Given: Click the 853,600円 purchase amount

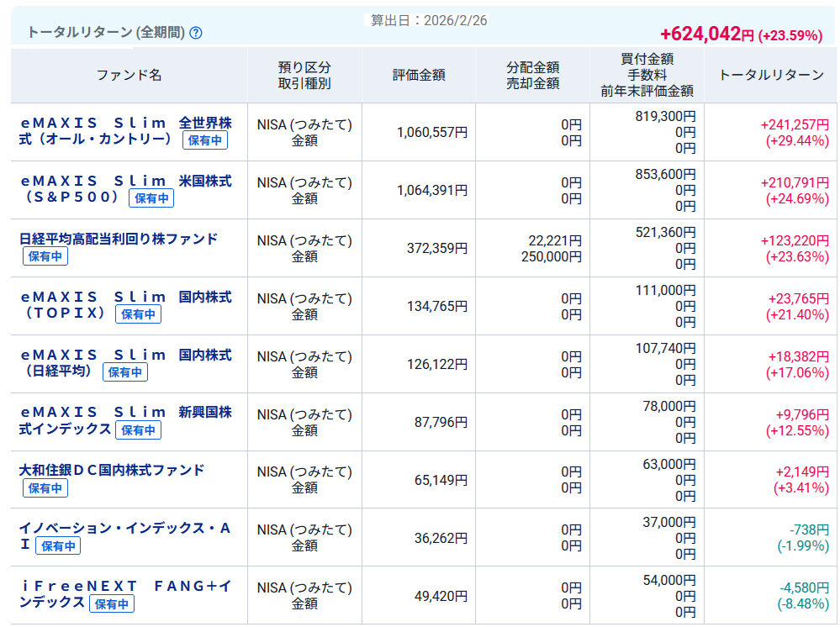Looking at the screenshot, I should tap(666, 174).
